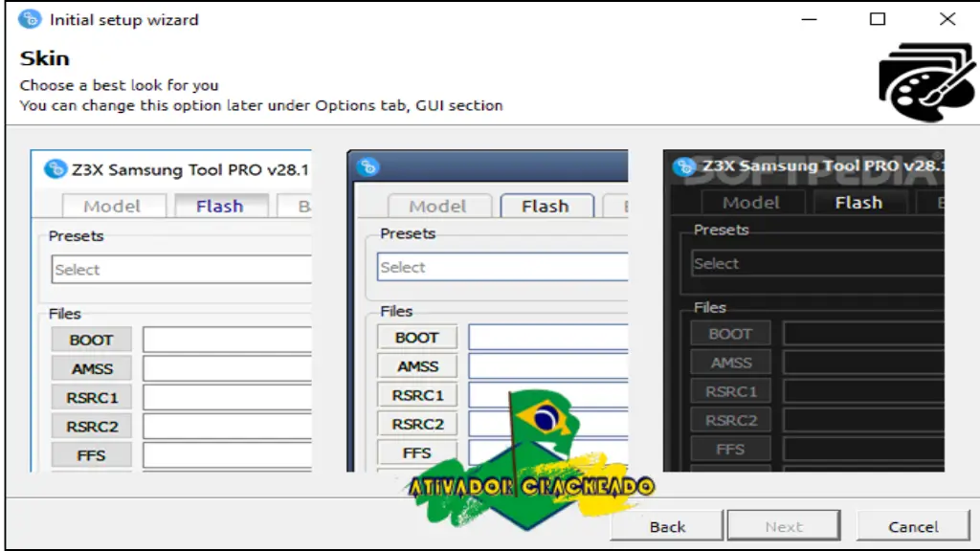The height and width of the screenshot is (551, 980).
Task: Open the Flash tab in blue skin preview
Action: pos(546,206)
